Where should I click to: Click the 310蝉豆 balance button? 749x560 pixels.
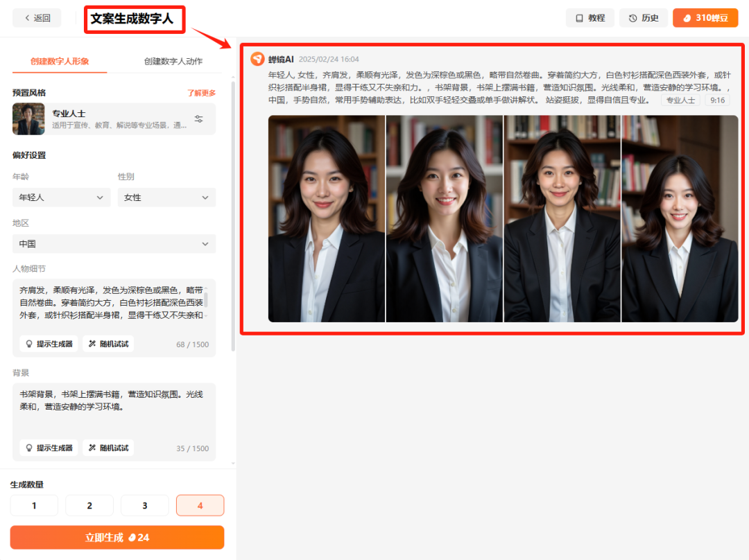[705, 18]
